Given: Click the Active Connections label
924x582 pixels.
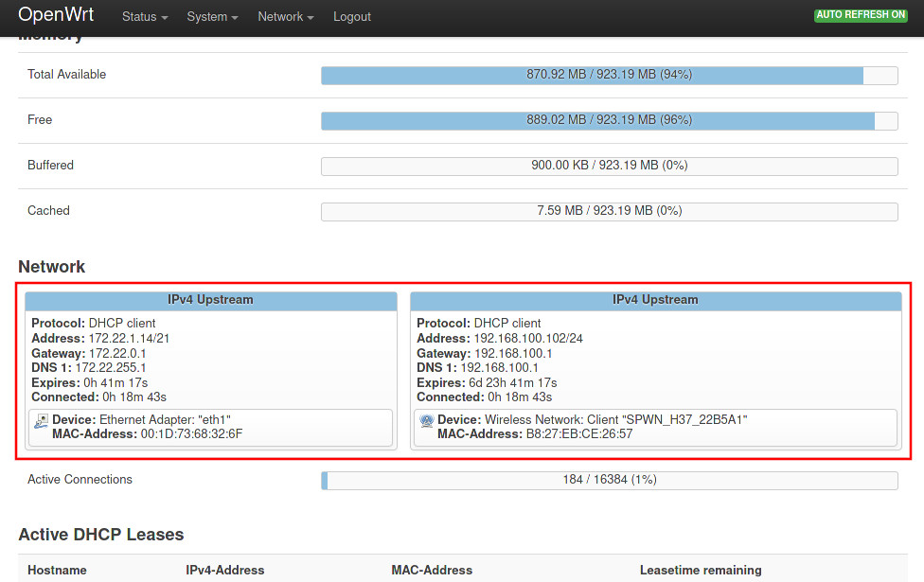Looking at the screenshot, I should pos(80,480).
